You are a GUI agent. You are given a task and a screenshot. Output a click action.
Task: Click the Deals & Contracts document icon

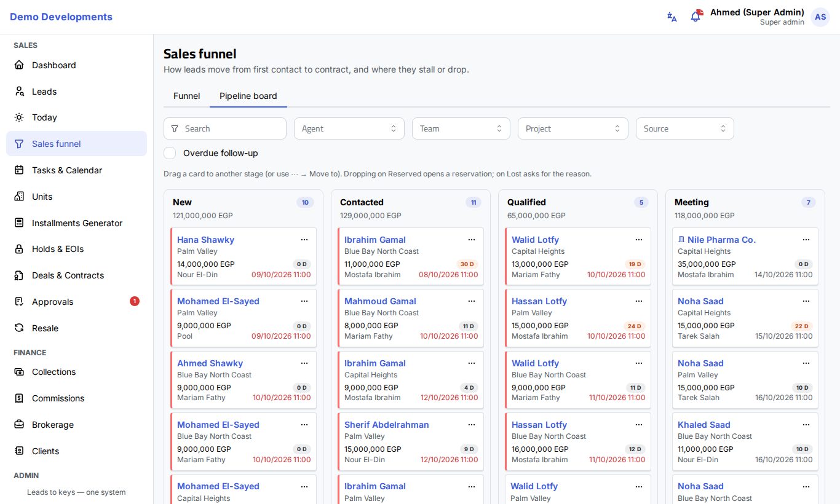[x=20, y=275]
